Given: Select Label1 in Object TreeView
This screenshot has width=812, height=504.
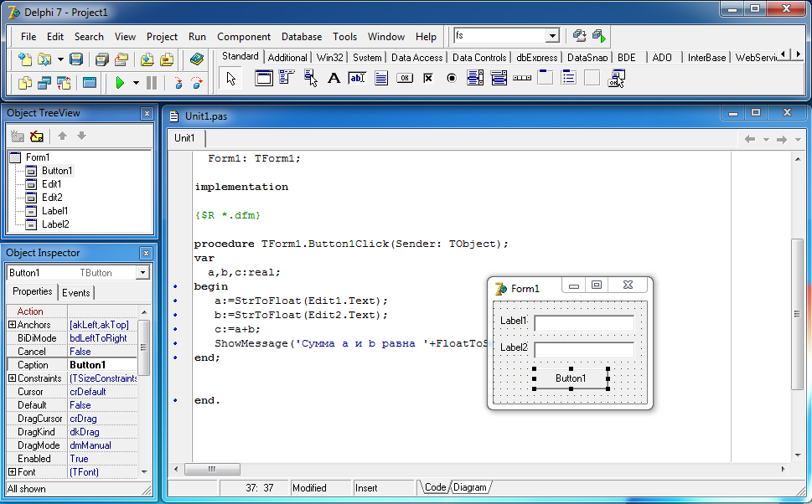Looking at the screenshot, I should click(x=55, y=211).
